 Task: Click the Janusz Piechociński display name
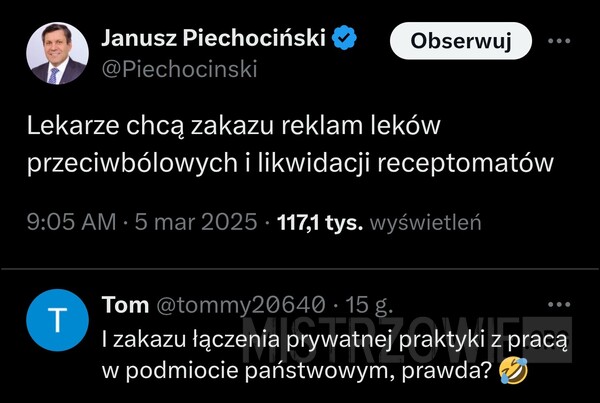pyautogui.click(x=214, y=40)
